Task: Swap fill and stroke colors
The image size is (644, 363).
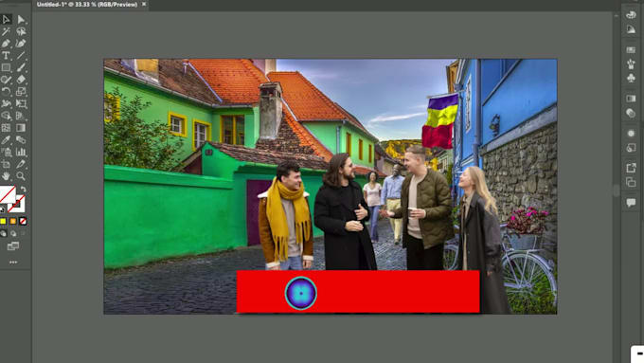Action: (24, 190)
